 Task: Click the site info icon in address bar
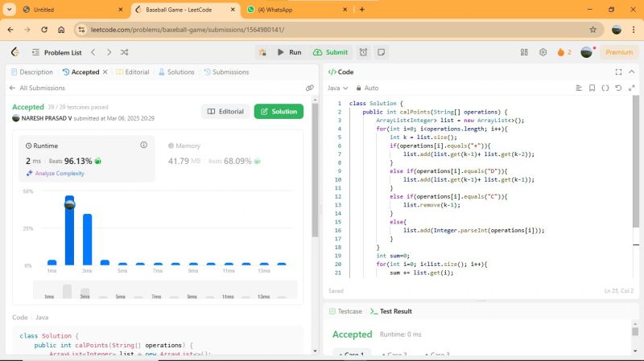pyautogui.click(x=81, y=30)
